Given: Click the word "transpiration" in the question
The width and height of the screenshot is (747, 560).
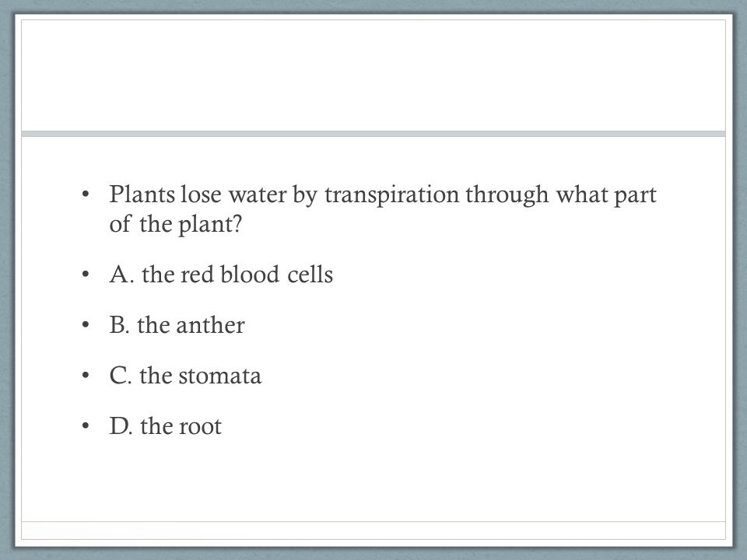Looking at the screenshot, I should [x=391, y=195].
